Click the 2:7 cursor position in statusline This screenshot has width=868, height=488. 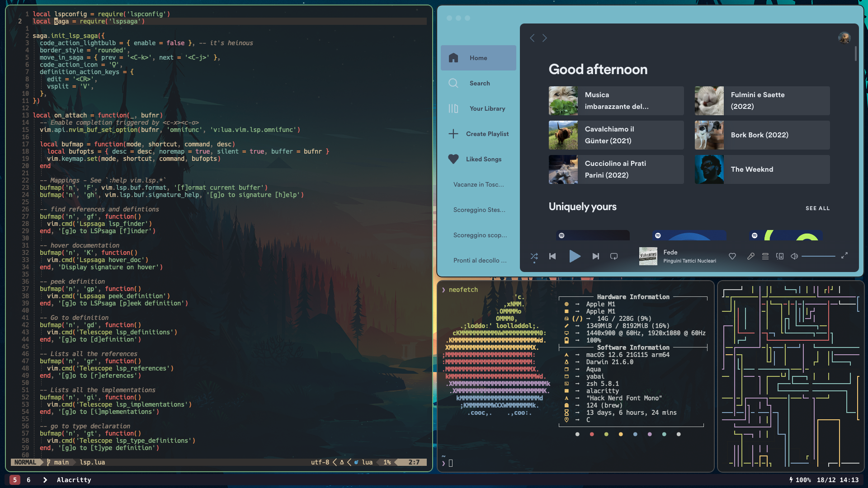pos(414,462)
